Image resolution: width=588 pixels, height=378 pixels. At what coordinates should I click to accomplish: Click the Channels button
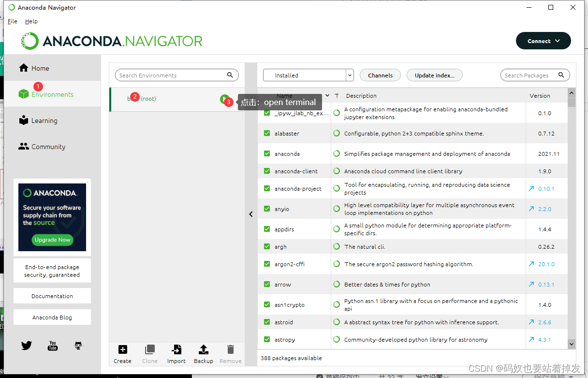tap(380, 75)
